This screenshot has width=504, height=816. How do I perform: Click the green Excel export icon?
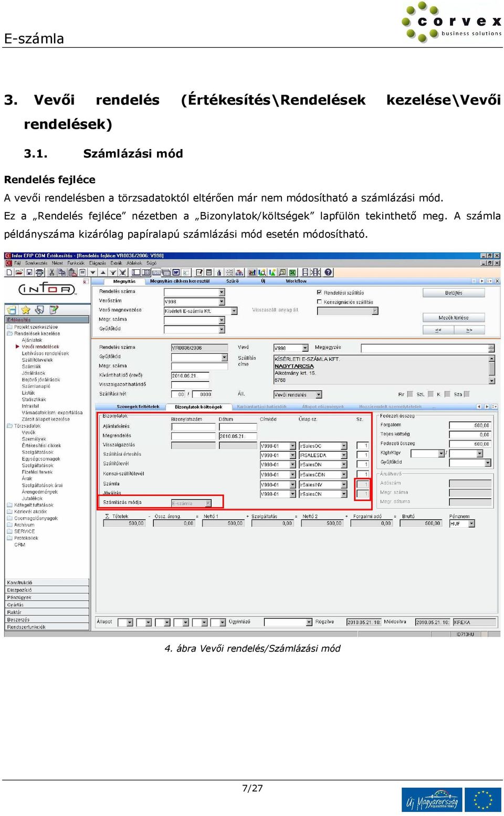[292, 273]
